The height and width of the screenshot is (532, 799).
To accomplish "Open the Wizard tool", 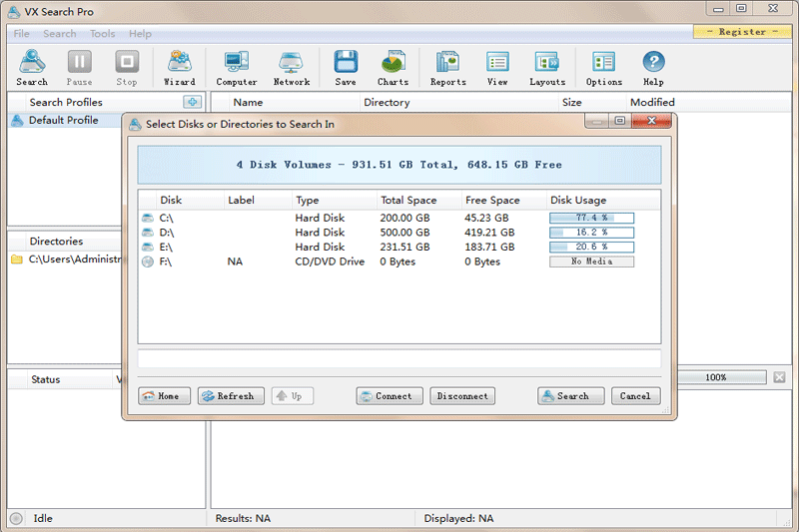I will 180,68.
